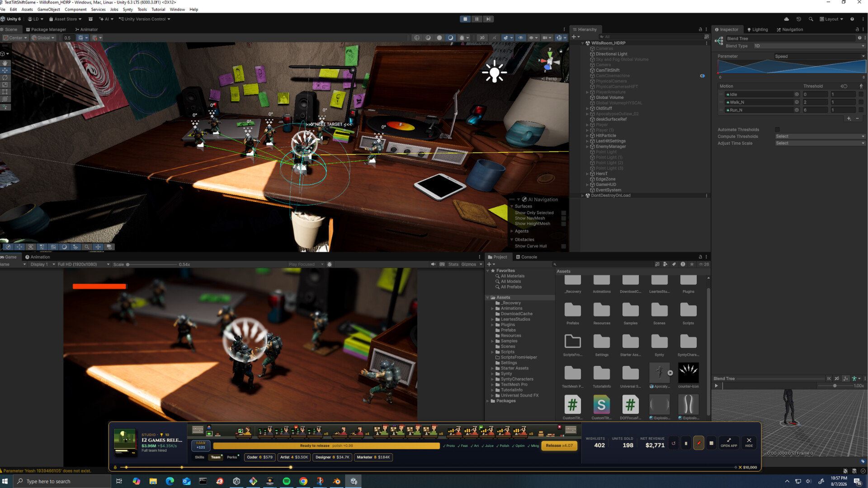
Task: Click Coder 6 $579 hire button
Action: (x=260, y=457)
